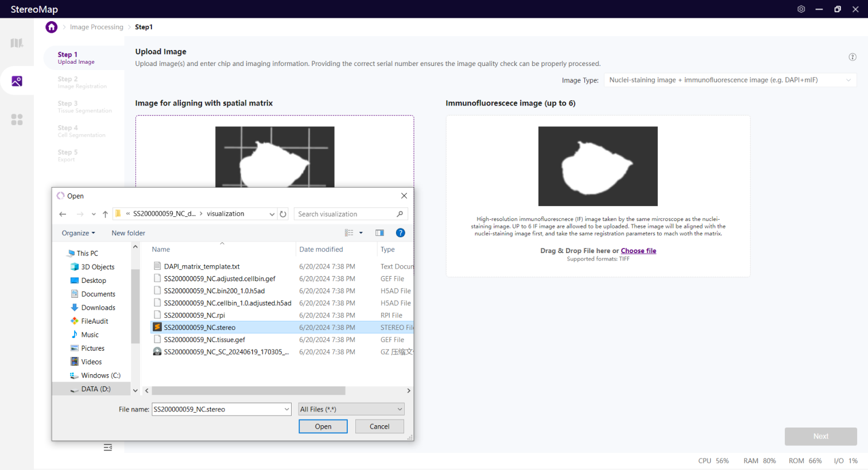Open the tools grid sidebar icon

[17, 119]
